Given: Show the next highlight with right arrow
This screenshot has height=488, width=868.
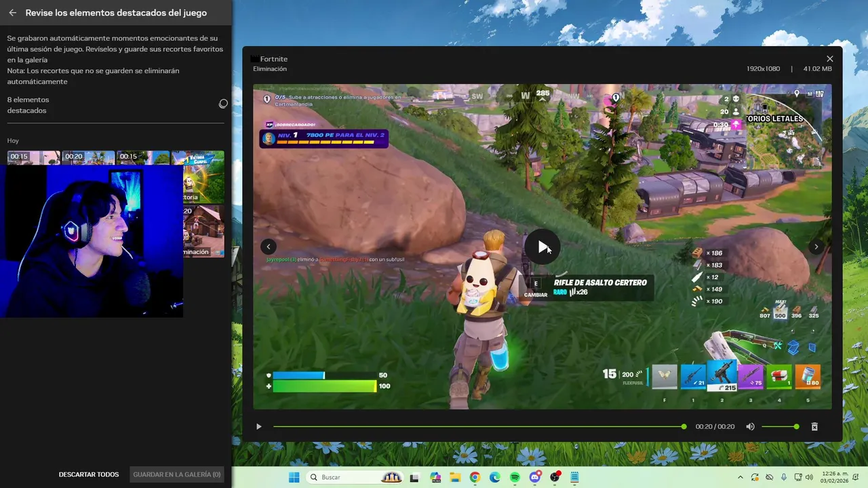Looking at the screenshot, I should pyautogui.click(x=816, y=247).
